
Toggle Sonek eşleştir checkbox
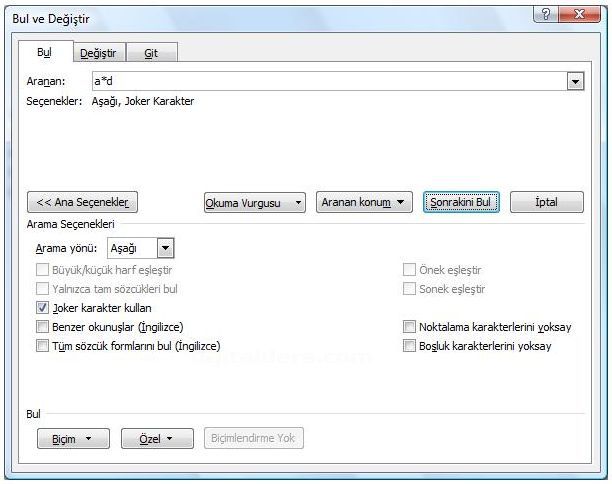[x=409, y=289]
